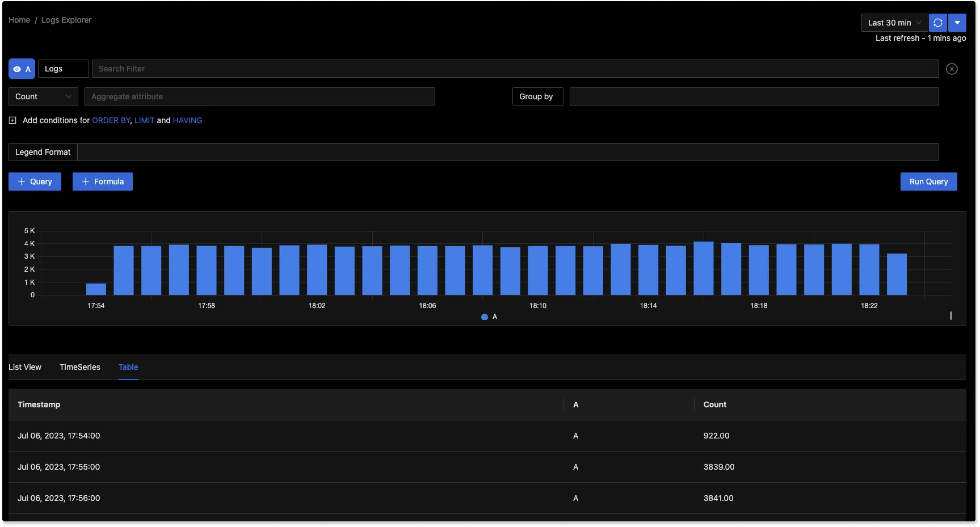This screenshot has height=527, width=980.
Task: Click the short first bar at 17:54
Action: [x=96, y=289]
